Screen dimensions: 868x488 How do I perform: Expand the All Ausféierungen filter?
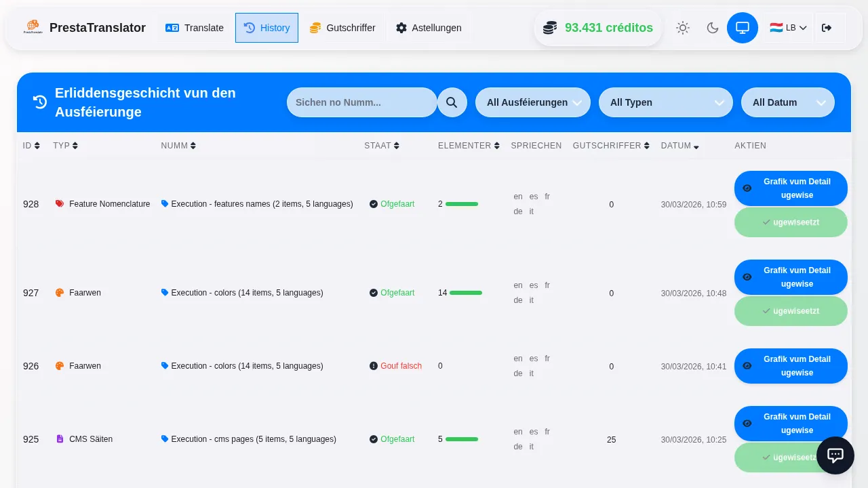[x=533, y=102]
